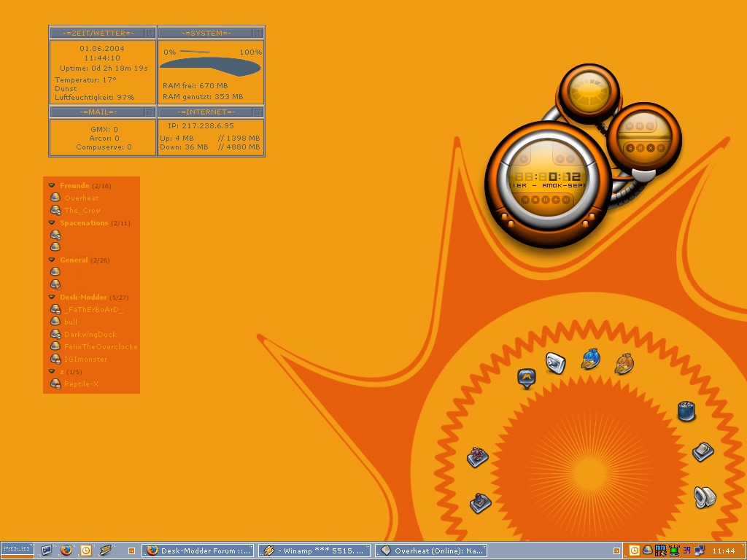Viewport: 747px width, 560px height.
Task: Select contact bull in Desk-Modder group
Action: click(x=71, y=322)
